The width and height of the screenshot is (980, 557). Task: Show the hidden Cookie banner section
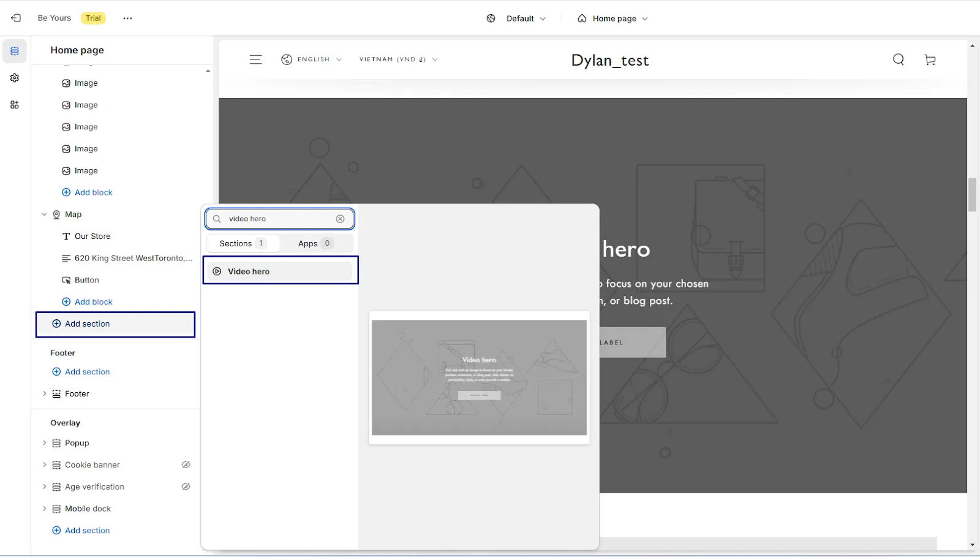[186, 464]
